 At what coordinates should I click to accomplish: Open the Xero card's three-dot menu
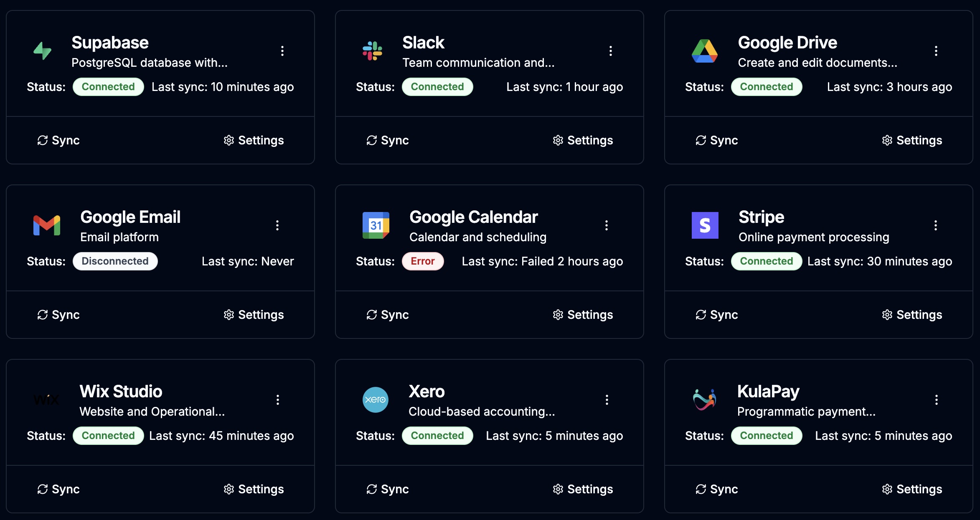click(x=607, y=400)
